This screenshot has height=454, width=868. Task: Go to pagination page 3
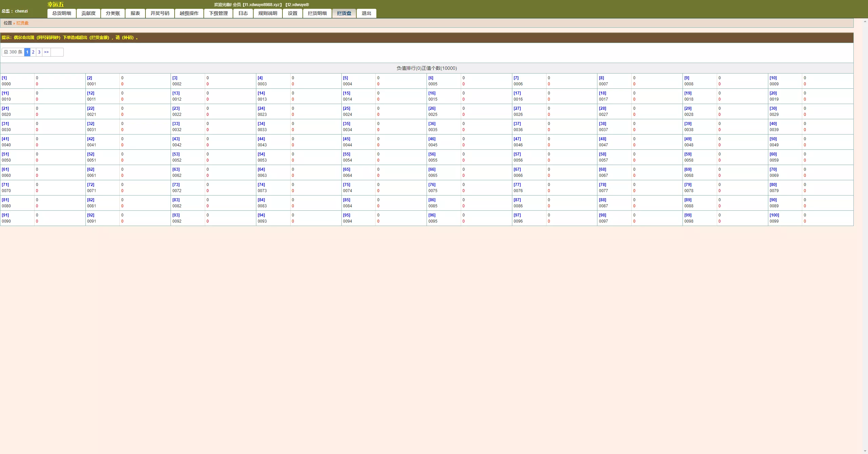coord(39,52)
